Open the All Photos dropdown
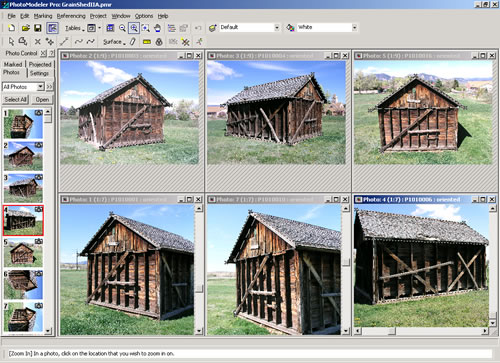500x363 pixels. 40,87
